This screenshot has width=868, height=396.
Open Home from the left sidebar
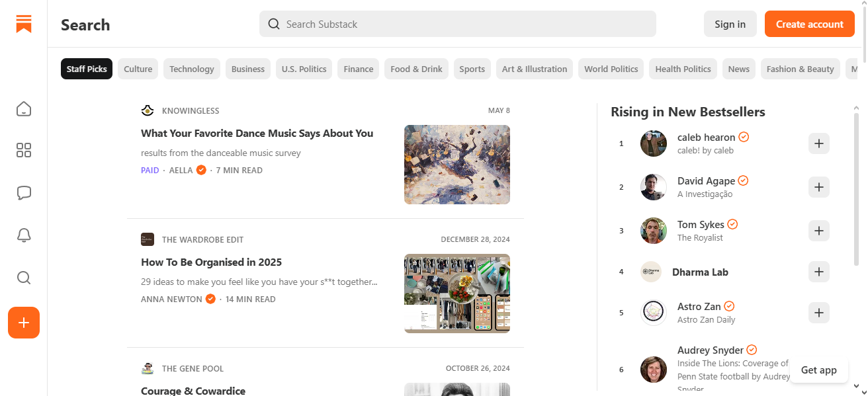(24, 108)
